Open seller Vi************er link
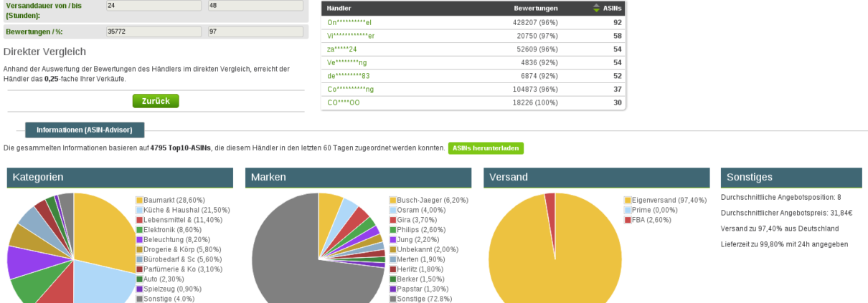This screenshot has width=868, height=303. tap(351, 36)
